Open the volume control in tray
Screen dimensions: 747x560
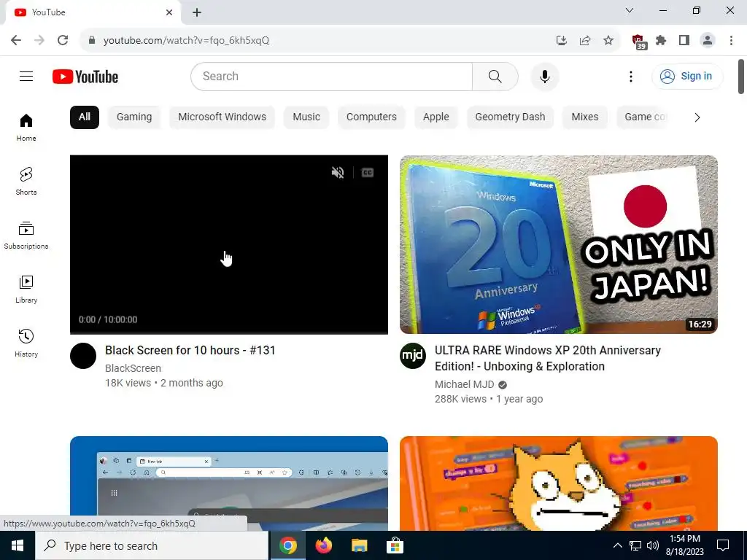(653, 545)
